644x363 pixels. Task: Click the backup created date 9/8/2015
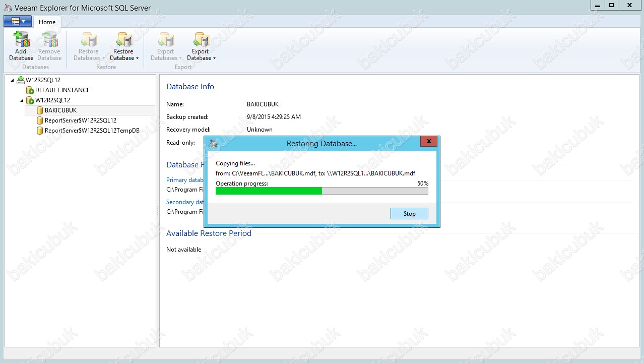pos(274,117)
